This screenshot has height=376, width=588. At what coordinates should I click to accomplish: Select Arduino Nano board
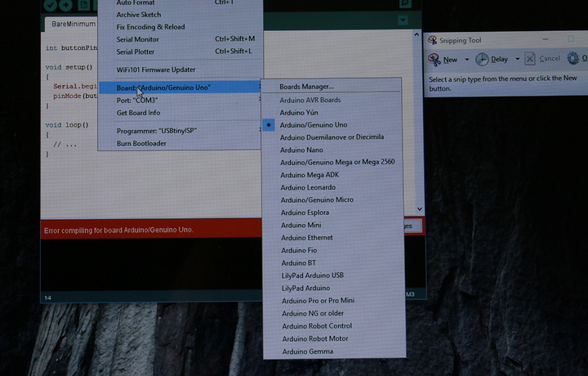click(x=301, y=150)
